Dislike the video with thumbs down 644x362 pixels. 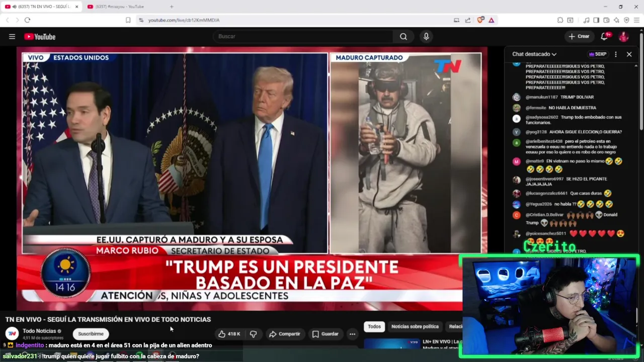coord(254,334)
